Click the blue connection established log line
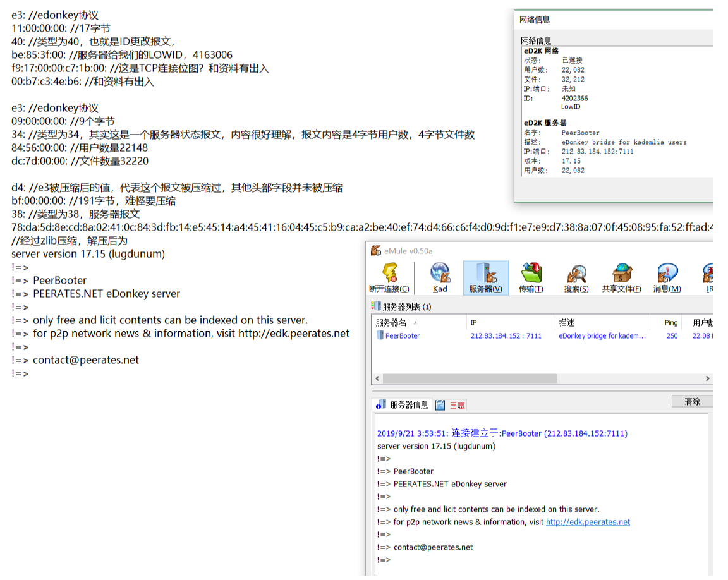 click(502, 433)
